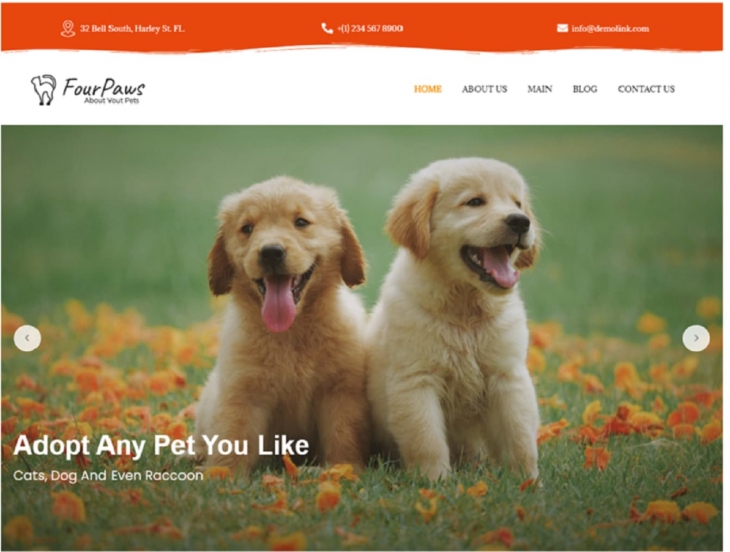Click the FourPaws cat logo icon
The height and width of the screenshot is (552, 730).
point(44,89)
